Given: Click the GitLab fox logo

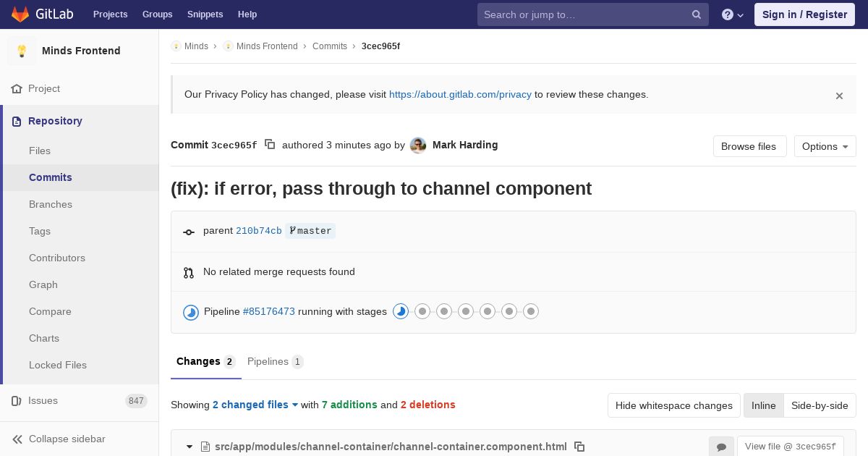Looking at the screenshot, I should pos(20,14).
